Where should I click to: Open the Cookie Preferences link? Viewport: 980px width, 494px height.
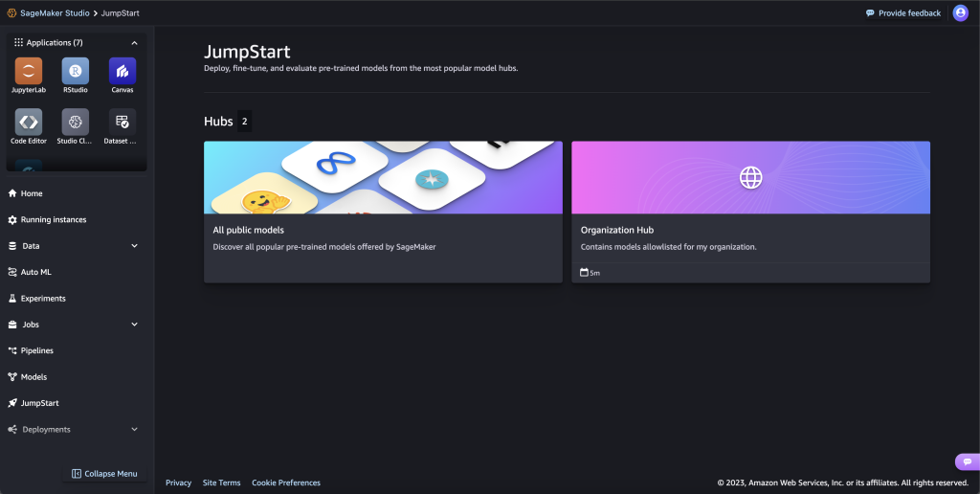(285, 483)
